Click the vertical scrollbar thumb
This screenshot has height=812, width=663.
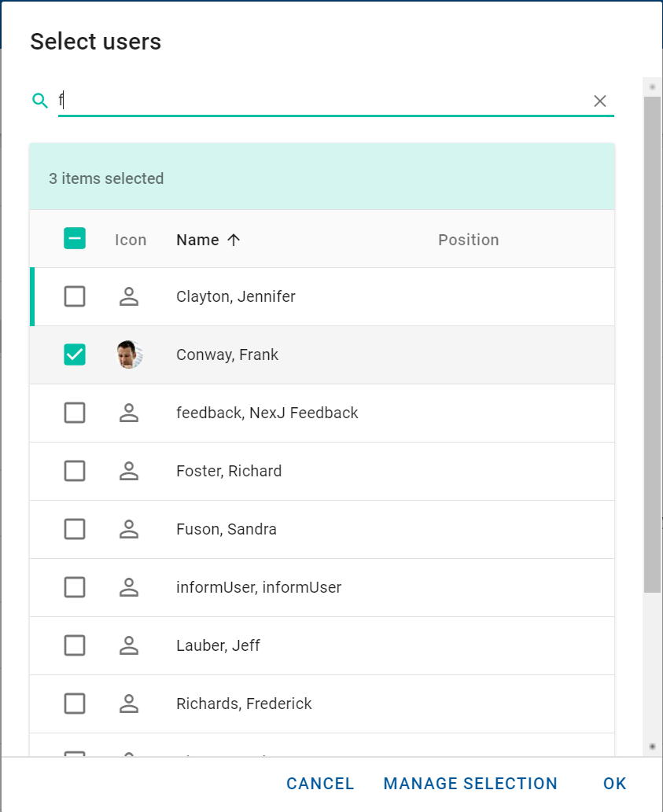click(x=652, y=344)
